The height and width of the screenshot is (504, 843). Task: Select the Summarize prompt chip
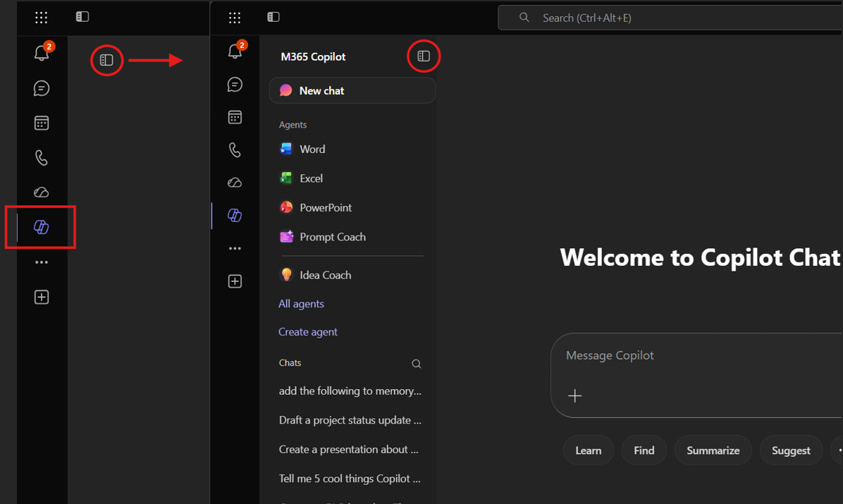[713, 450]
